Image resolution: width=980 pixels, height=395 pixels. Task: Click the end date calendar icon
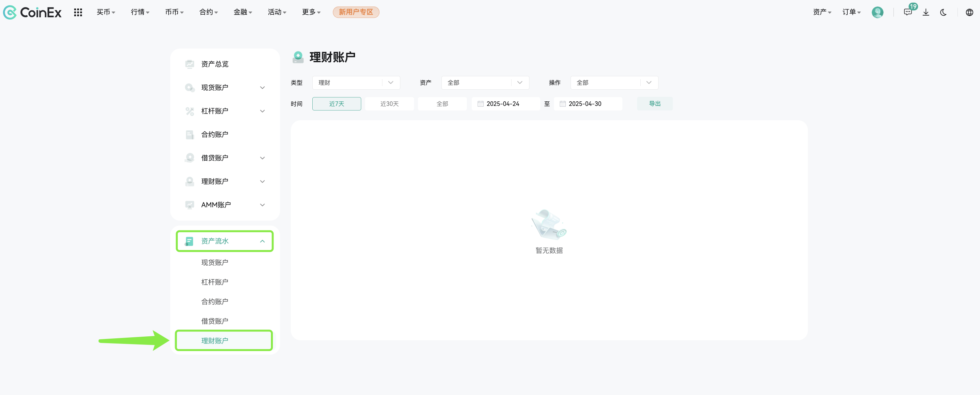pyautogui.click(x=563, y=104)
